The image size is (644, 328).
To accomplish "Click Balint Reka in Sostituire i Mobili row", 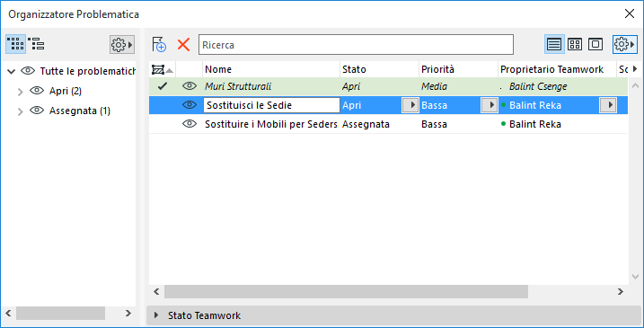I will 535,124.
